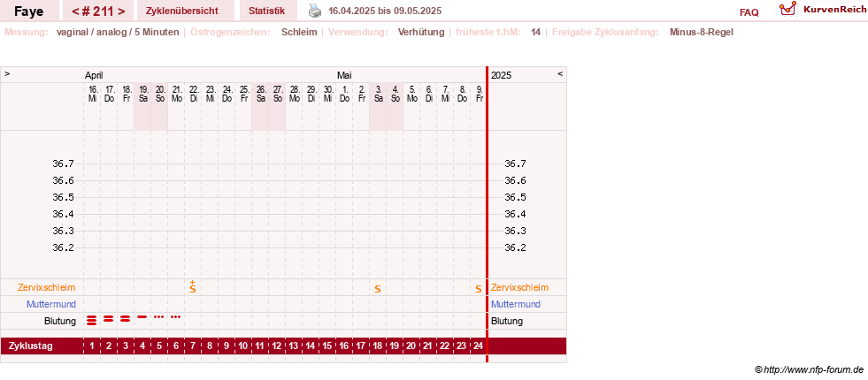This screenshot has height=380, width=868.
Task: Click the spotting dots on cycle day 5
Action: pos(159,317)
